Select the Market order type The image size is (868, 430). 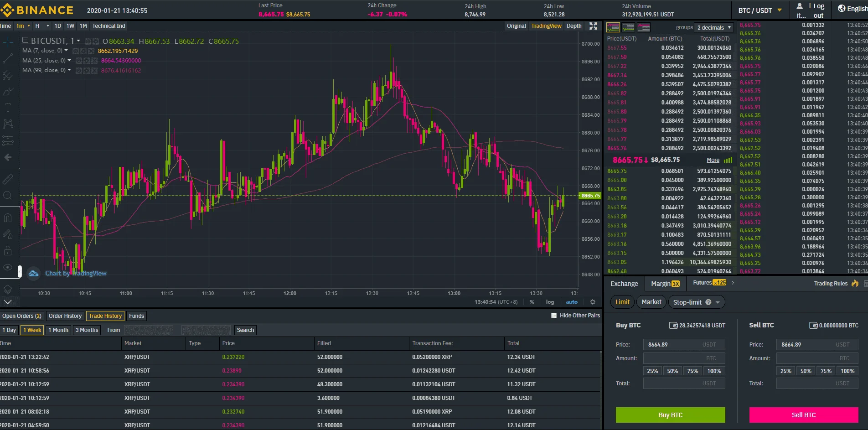point(651,302)
